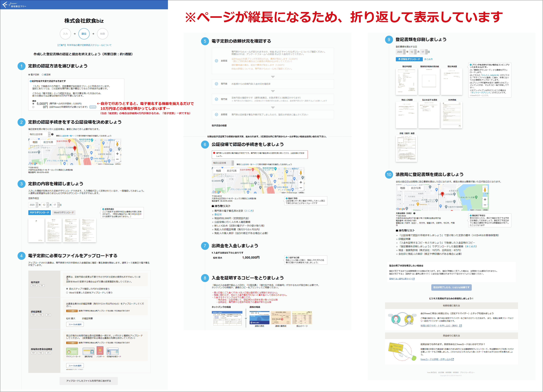Switch step 2 map to 航空写真
The height and width of the screenshot is (392, 543).
(x=48, y=142)
